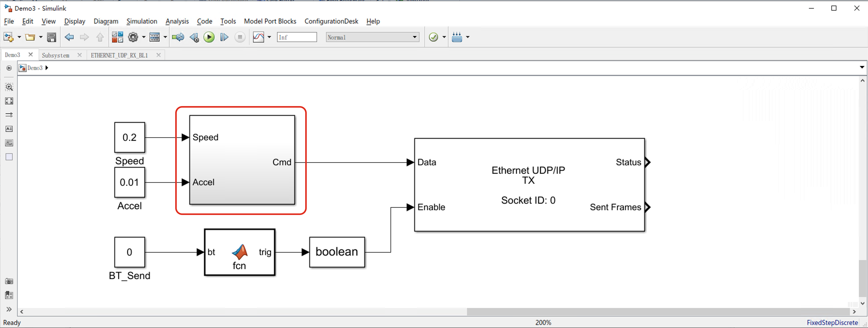The width and height of the screenshot is (868, 328).
Task: Expand the Model Advisor dropdown arrow
Action: (444, 37)
